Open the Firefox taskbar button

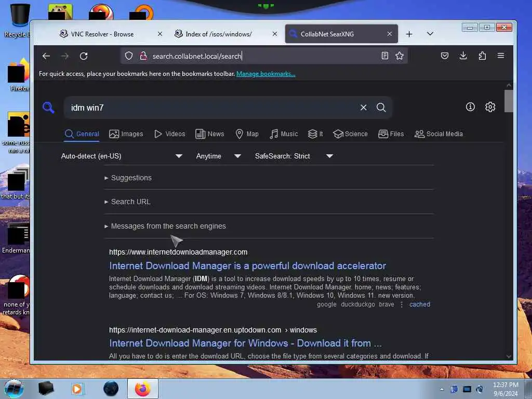point(143,389)
